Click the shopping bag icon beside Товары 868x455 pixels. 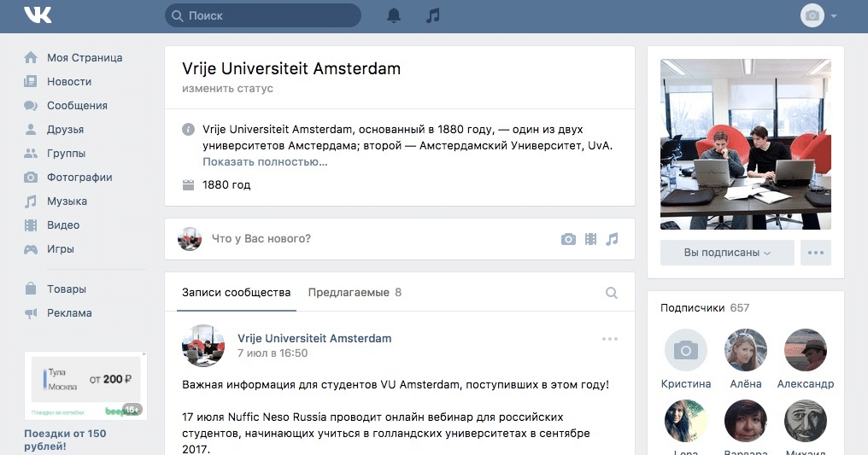point(31,289)
